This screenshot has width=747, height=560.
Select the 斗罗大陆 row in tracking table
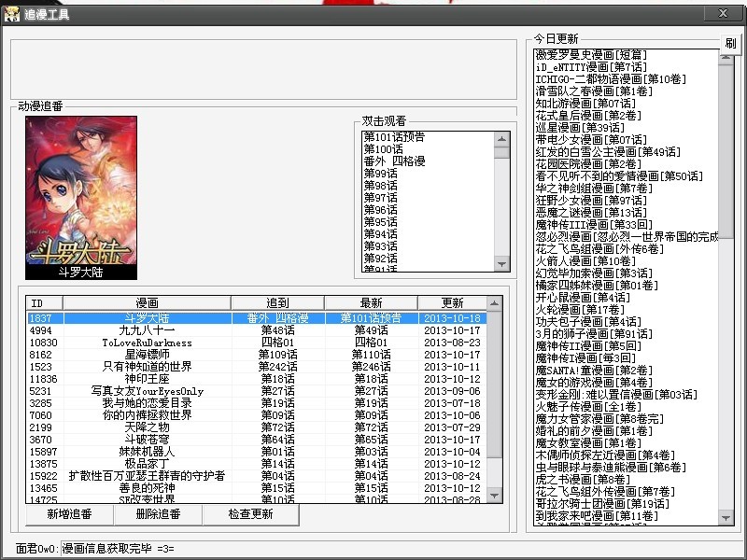coord(257,318)
